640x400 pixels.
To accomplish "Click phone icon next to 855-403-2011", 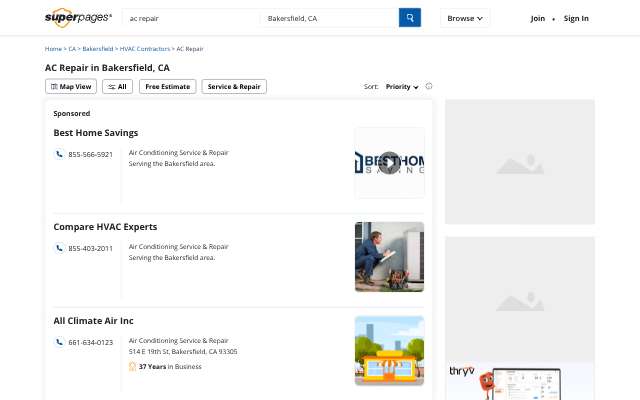I will 60,248.
